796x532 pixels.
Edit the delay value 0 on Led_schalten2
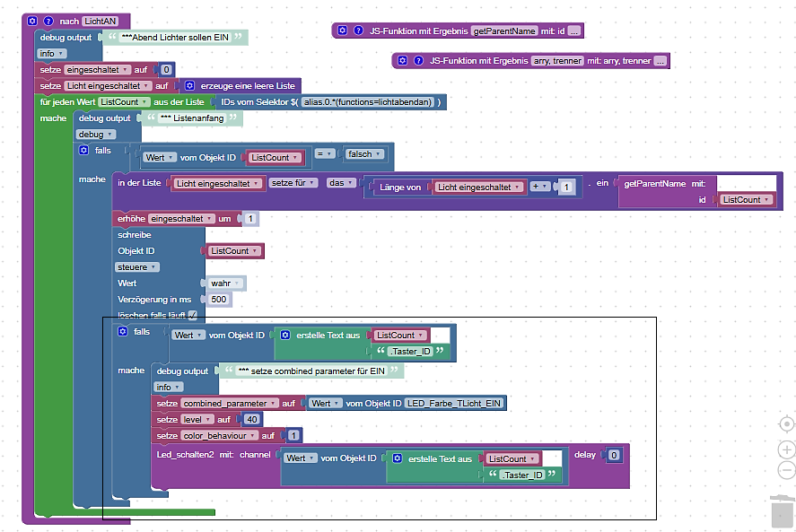point(614,456)
